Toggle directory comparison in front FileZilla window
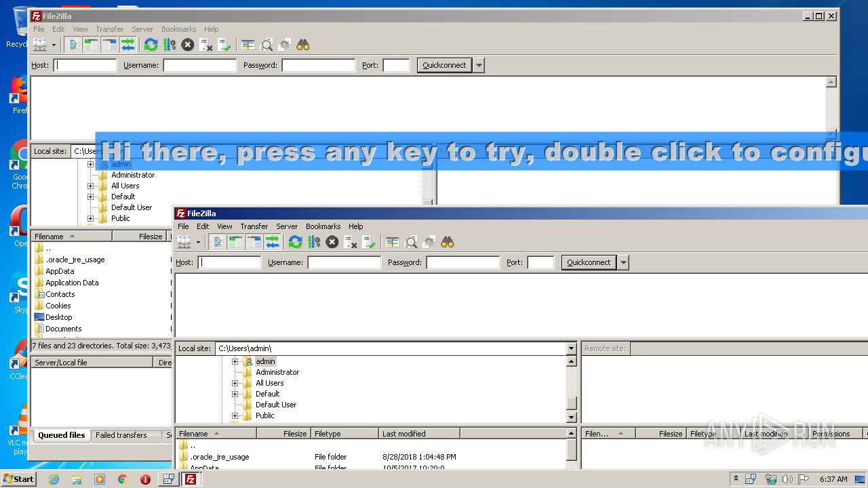The image size is (868, 488). (410, 242)
